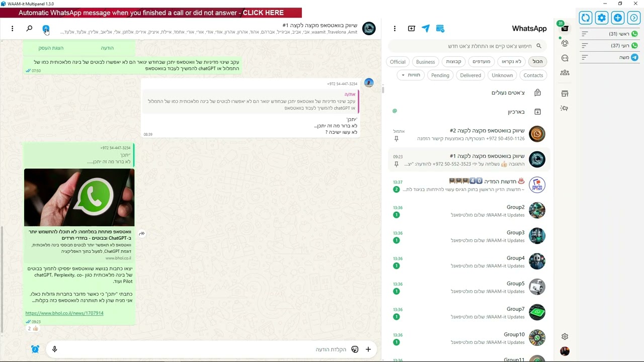Filter by Delivered chip
The height and width of the screenshot is (362, 644).
pos(470,75)
